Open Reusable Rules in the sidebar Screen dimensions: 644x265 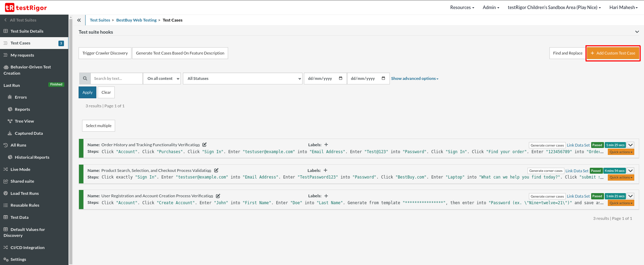click(25, 205)
